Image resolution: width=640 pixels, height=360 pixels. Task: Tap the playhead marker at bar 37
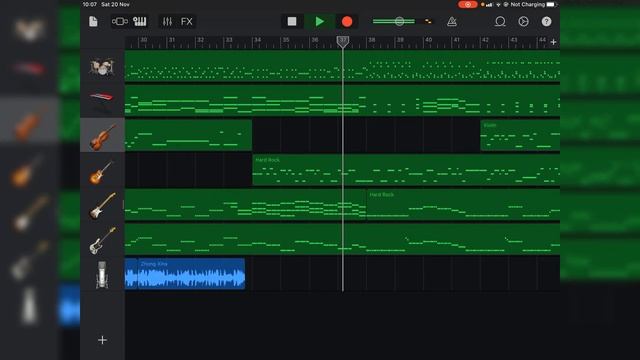pos(343,41)
